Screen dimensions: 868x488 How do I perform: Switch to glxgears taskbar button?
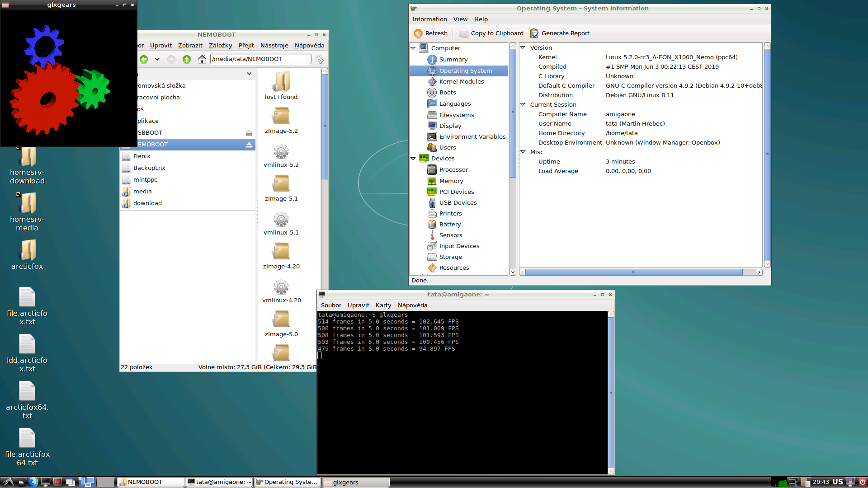tap(355, 482)
